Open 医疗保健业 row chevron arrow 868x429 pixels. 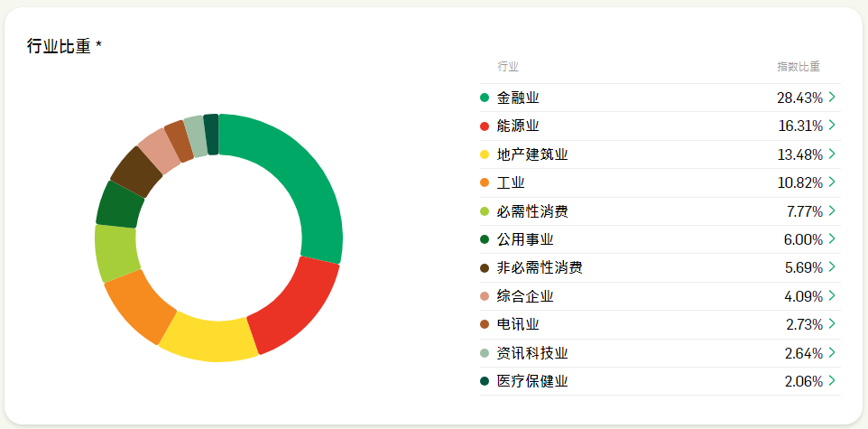pyautogui.click(x=832, y=381)
